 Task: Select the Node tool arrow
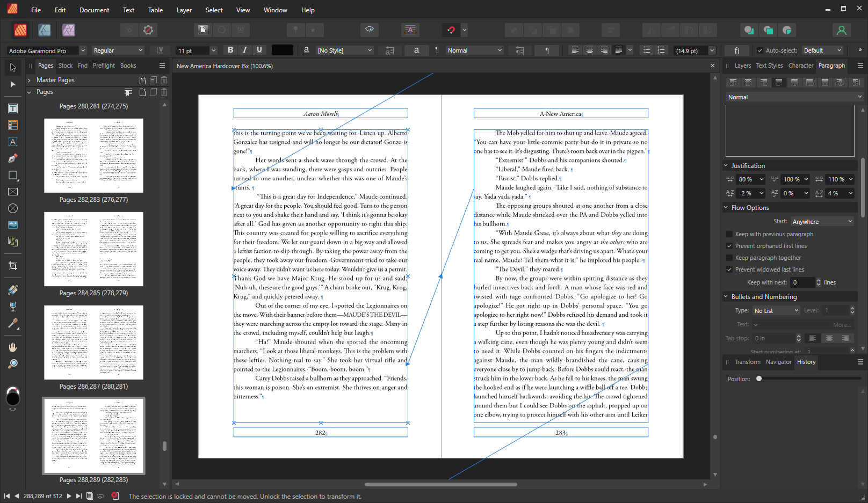(x=13, y=84)
